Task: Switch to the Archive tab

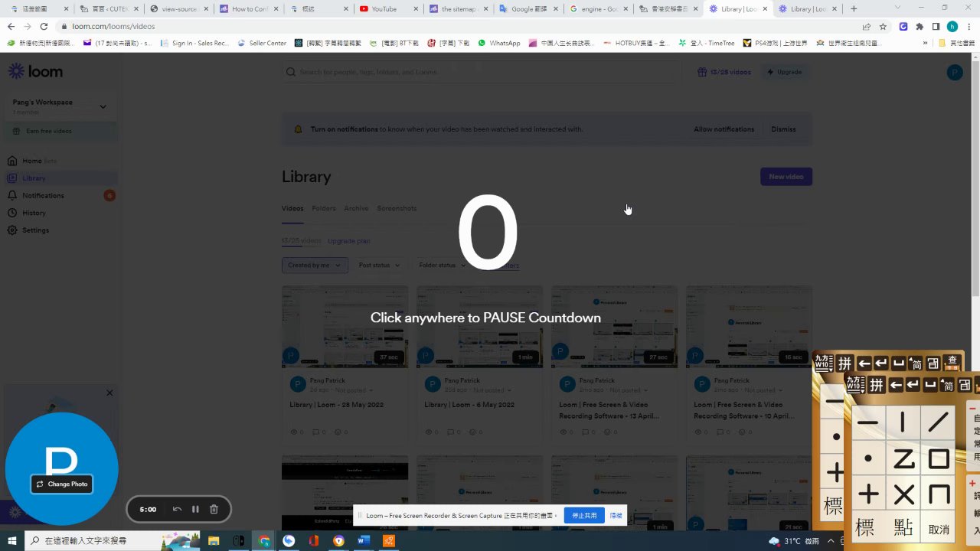Action: tap(356, 208)
